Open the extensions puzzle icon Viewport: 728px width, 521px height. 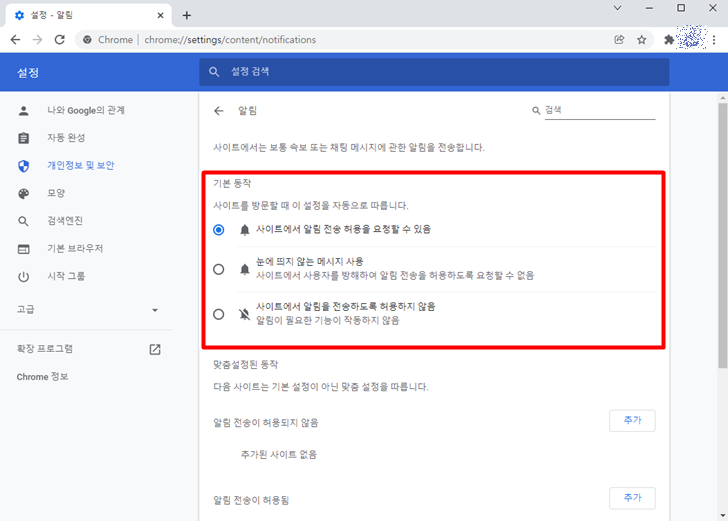point(669,40)
